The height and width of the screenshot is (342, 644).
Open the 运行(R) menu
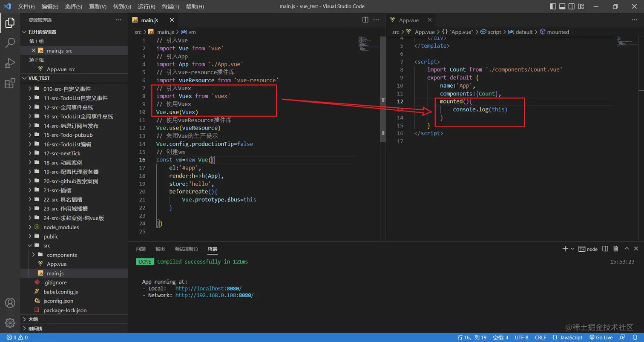tap(147, 6)
